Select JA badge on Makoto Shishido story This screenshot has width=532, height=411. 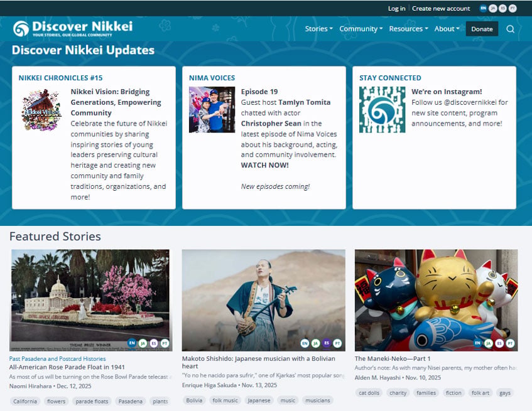pos(315,343)
